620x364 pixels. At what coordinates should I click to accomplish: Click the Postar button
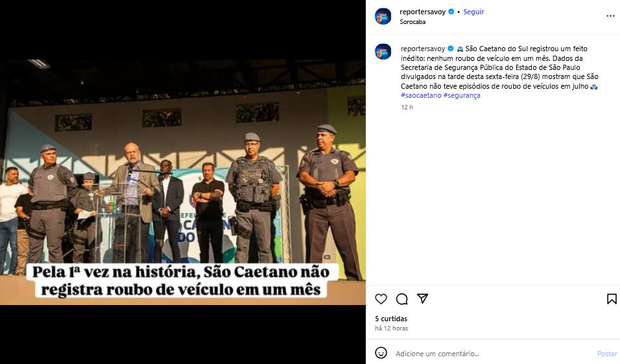pyautogui.click(x=607, y=354)
